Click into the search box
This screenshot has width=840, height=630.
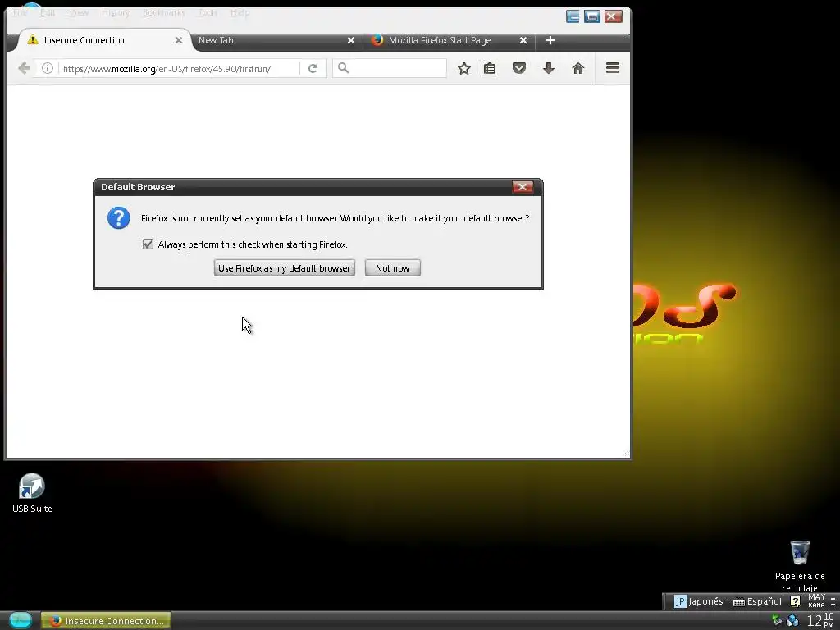tap(390, 68)
